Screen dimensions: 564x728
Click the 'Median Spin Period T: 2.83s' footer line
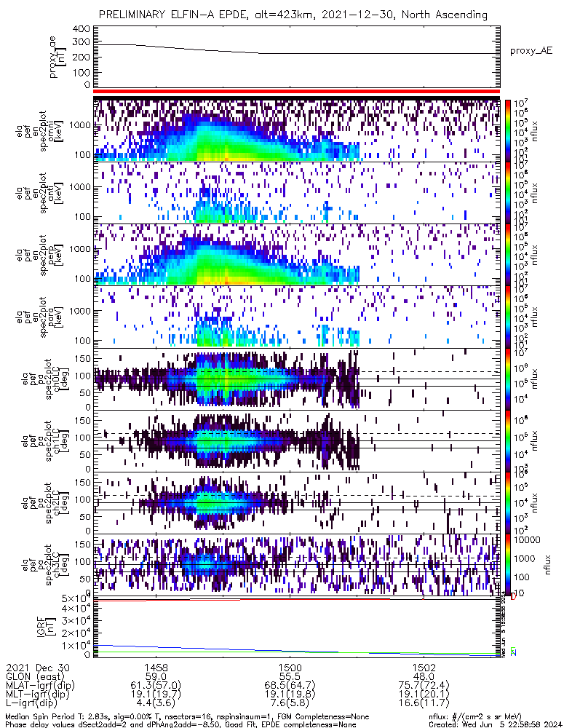[188, 717]
